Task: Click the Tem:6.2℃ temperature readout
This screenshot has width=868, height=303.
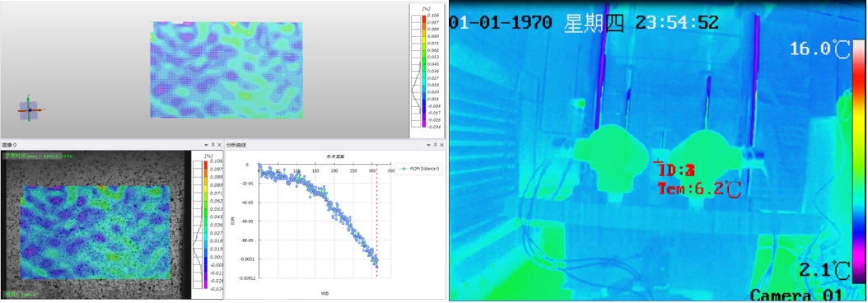Action: pyautogui.click(x=700, y=189)
